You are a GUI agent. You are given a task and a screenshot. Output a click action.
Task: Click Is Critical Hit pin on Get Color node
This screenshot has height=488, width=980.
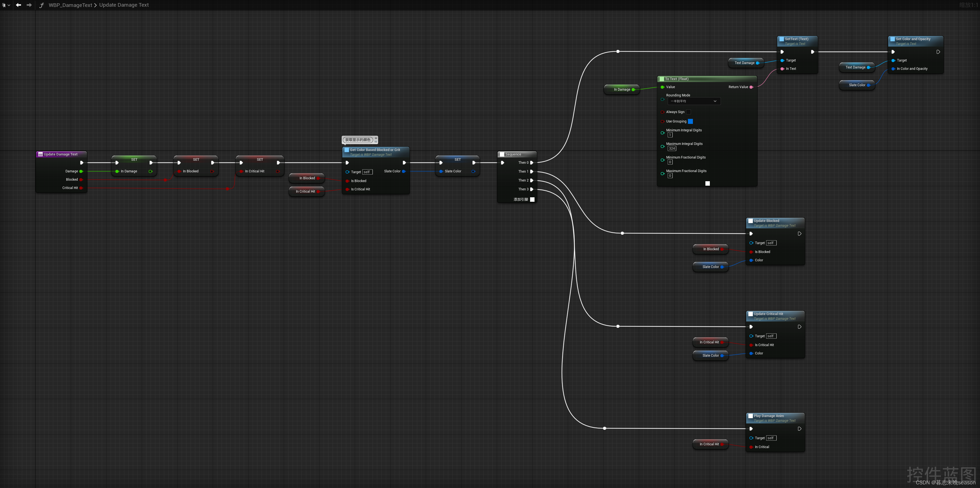click(347, 189)
